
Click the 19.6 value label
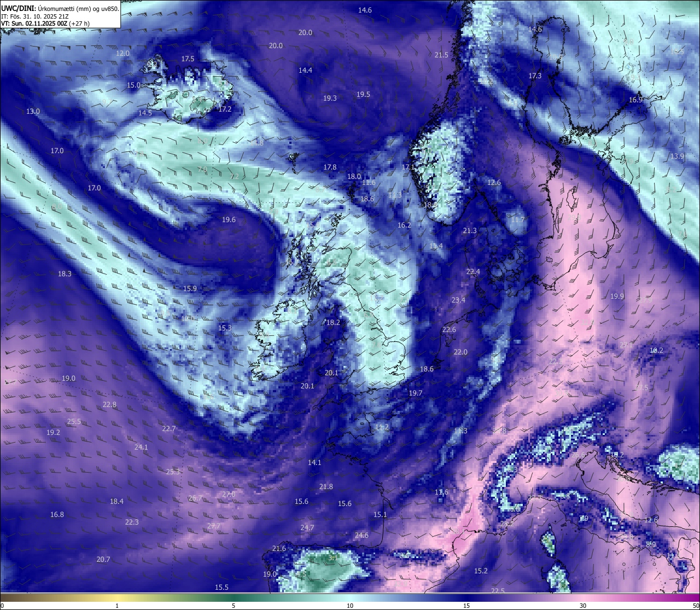click(x=229, y=220)
